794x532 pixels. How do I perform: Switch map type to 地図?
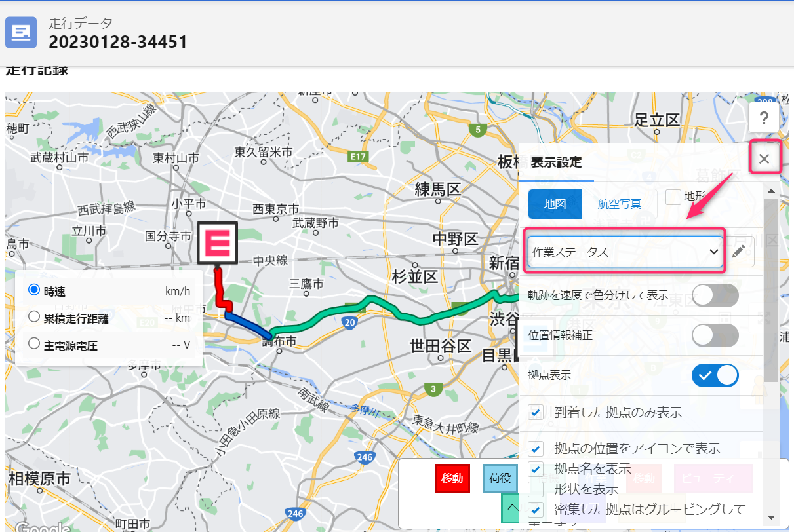pyautogui.click(x=555, y=204)
